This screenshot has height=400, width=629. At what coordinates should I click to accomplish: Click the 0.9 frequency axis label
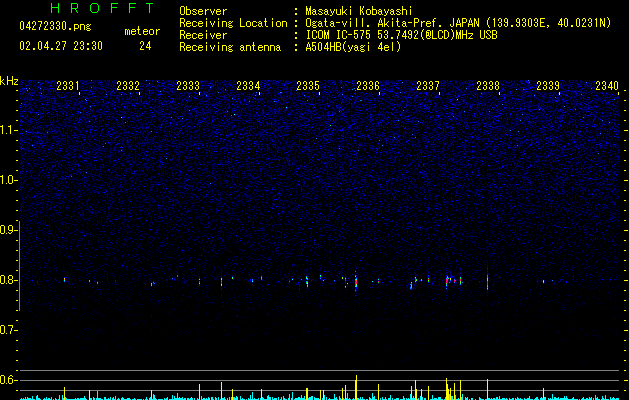click(x=9, y=230)
